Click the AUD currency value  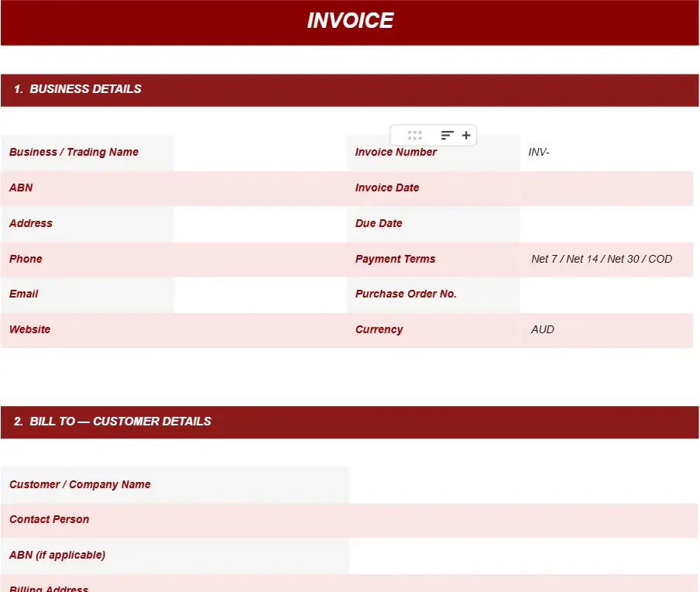(x=542, y=330)
